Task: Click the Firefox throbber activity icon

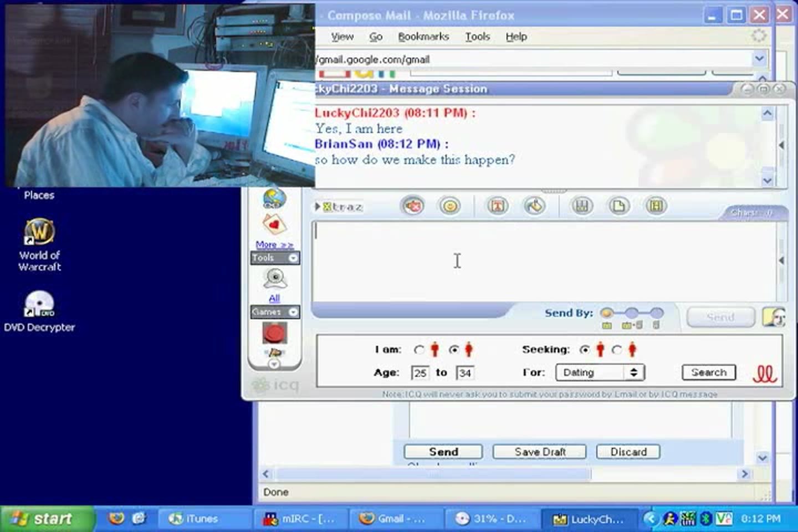Action: pyautogui.click(x=759, y=36)
